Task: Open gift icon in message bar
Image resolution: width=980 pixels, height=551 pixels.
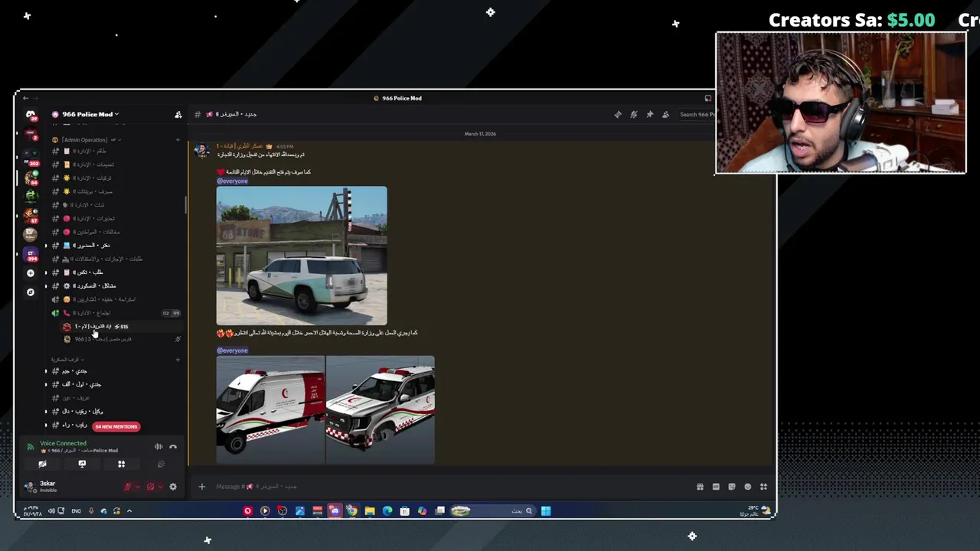Action: [700, 487]
